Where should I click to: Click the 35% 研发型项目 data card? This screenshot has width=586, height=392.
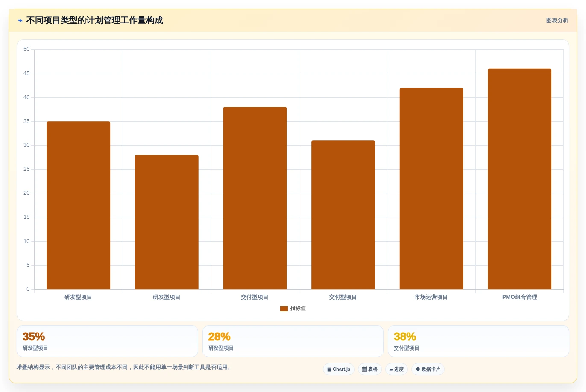coord(107,341)
